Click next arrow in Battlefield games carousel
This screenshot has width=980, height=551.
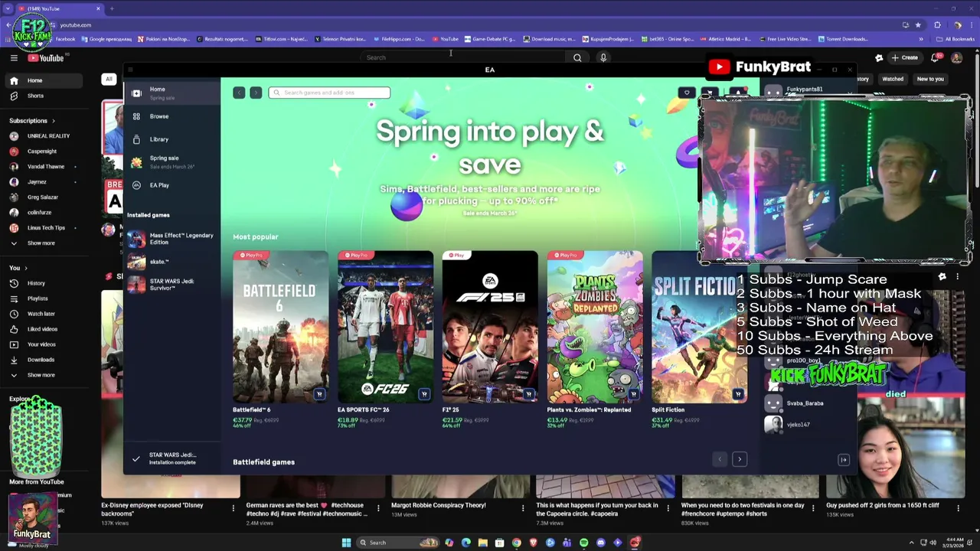click(x=740, y=459)
